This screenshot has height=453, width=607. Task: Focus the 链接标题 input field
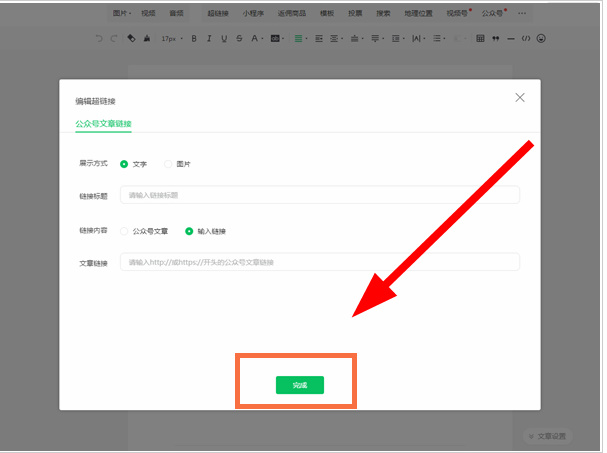pyautogui.click(x=320, y=195)
